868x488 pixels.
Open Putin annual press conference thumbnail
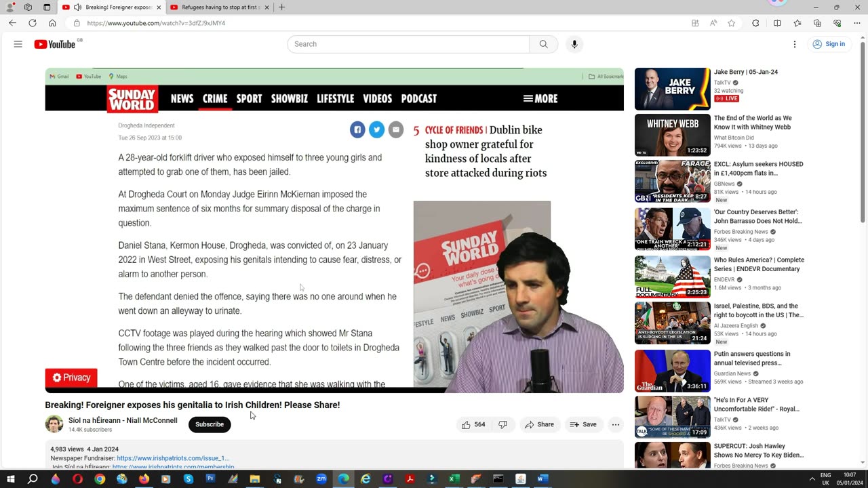[673, 371]
